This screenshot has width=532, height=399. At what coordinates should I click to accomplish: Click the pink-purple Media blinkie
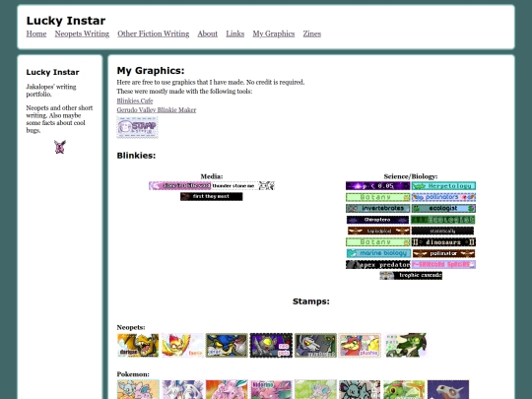click(x=180, y=185)
